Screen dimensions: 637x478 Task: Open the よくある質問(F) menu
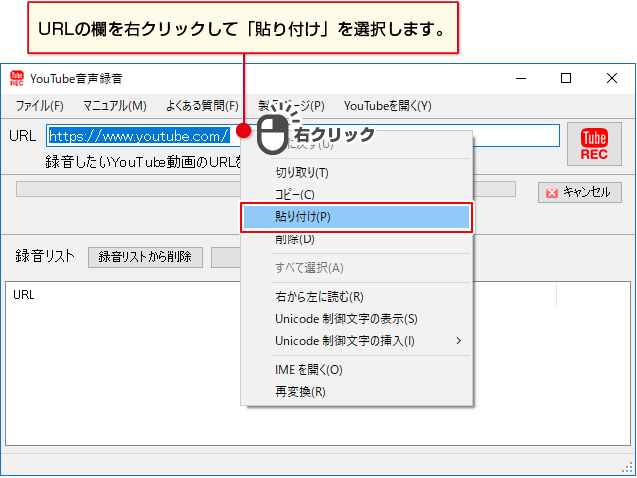pos(202,106)
